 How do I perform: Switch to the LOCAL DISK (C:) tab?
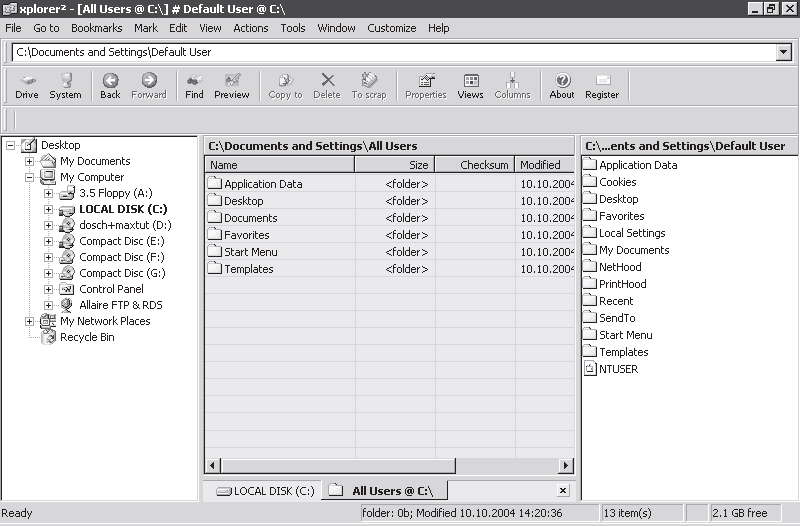(266, 491)
